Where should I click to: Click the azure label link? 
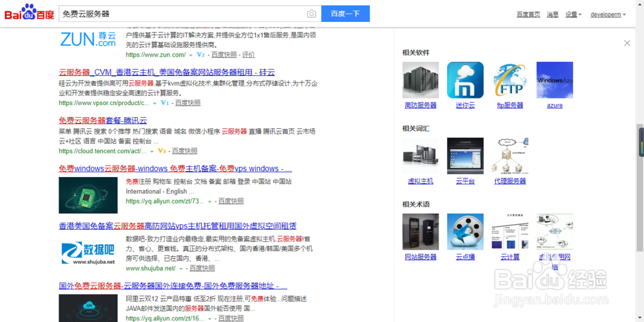point(554,106)
